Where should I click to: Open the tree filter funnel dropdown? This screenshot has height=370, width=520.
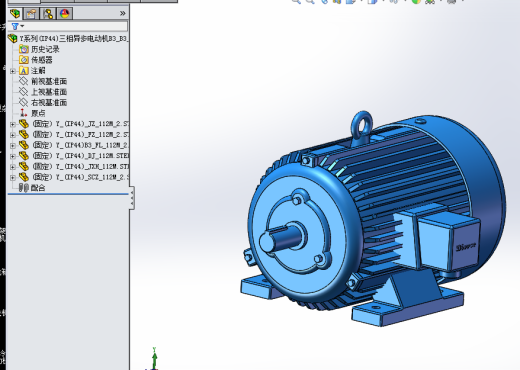click(18, 26)
